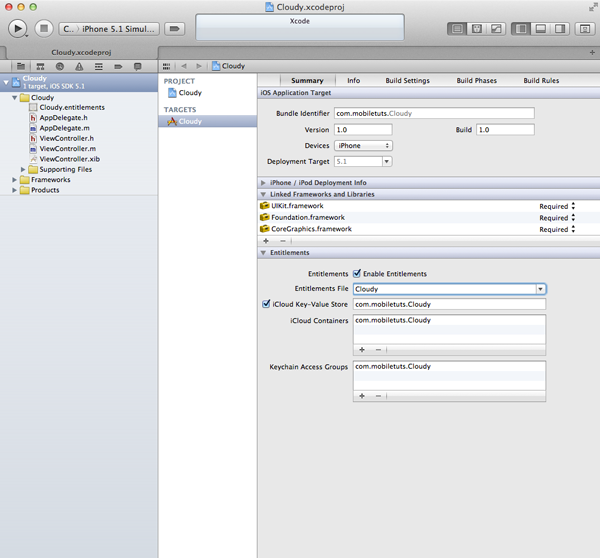Select the Log navigator icon

coord(138,67)
